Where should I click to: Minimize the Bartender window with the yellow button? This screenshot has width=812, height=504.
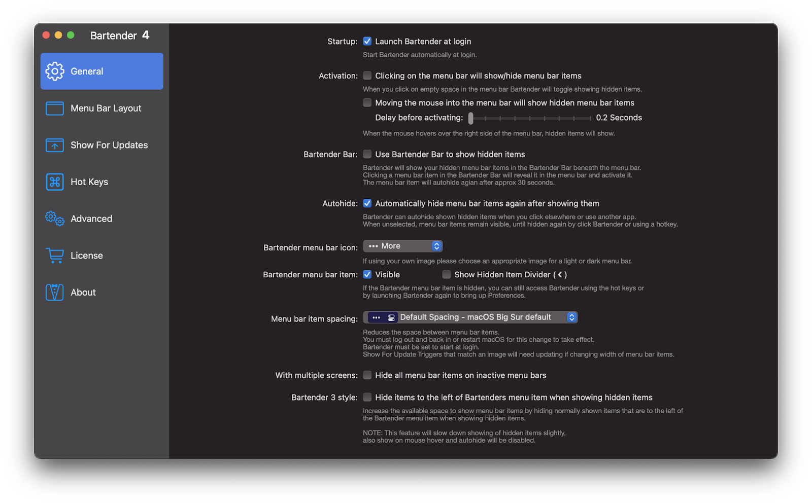point(58,35)
